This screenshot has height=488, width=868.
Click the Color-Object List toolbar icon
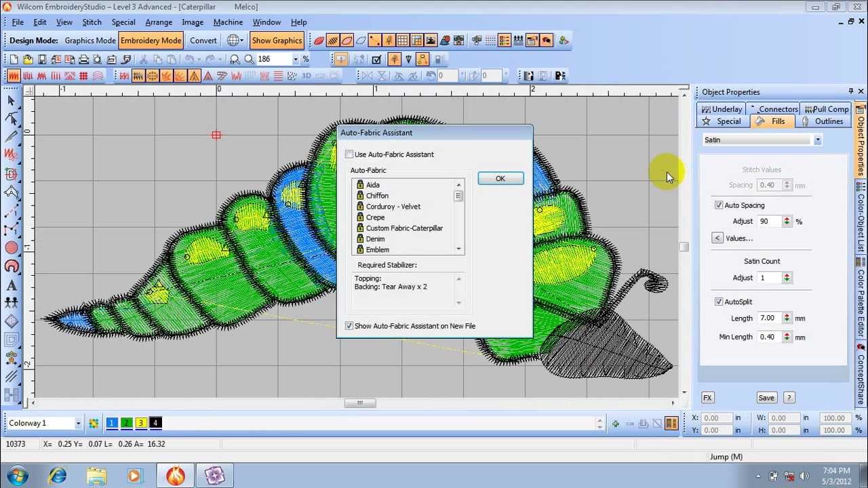click(x=505, y=41)
